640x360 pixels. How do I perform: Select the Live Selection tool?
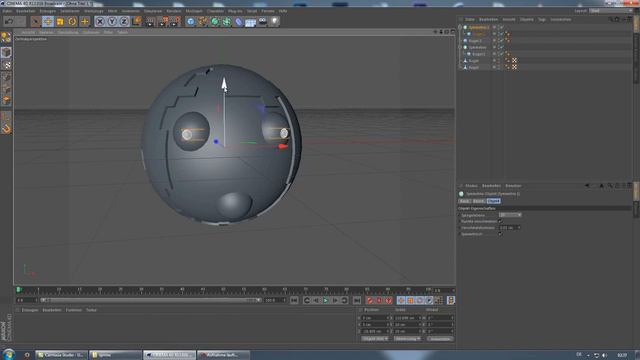(x=36, y=21)
